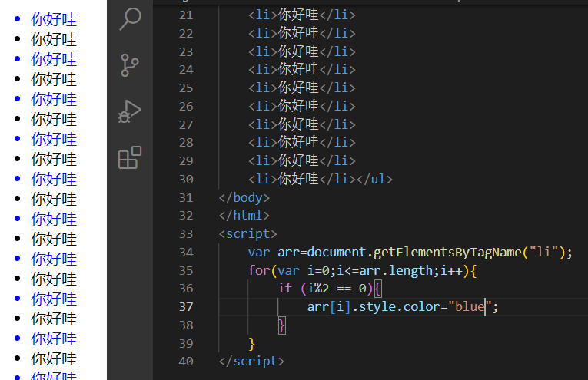Click the <li> list item code on line 28

302,143
